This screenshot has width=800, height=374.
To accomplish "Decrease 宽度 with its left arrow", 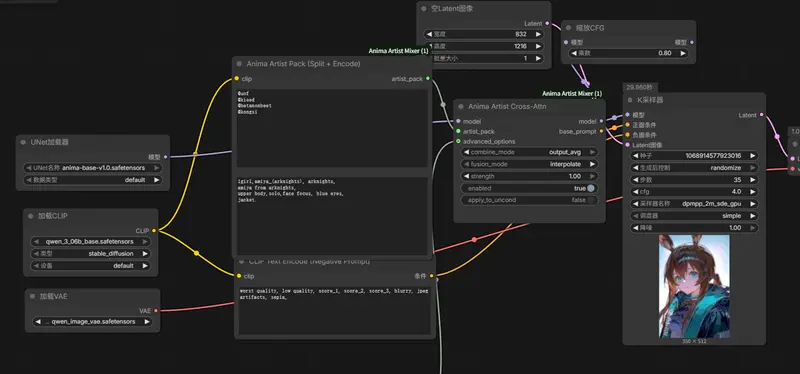I will (x=430, y=34).
